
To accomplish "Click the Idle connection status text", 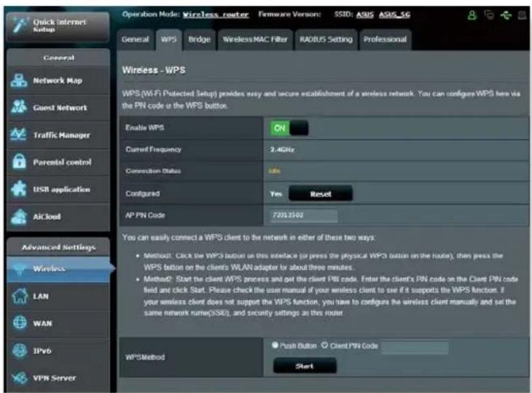I will (274, 171).
